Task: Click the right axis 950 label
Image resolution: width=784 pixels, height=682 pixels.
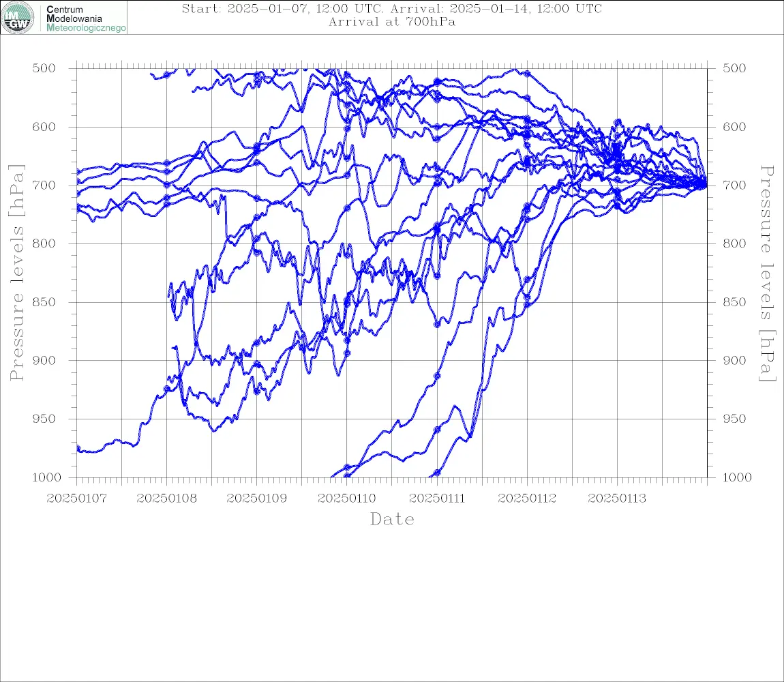Action: coord(734,419)
